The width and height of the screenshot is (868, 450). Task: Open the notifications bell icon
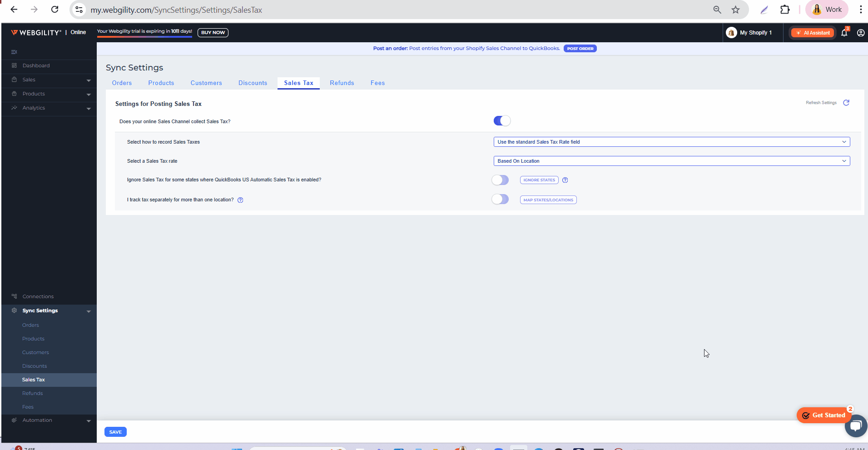pos(844,33)
